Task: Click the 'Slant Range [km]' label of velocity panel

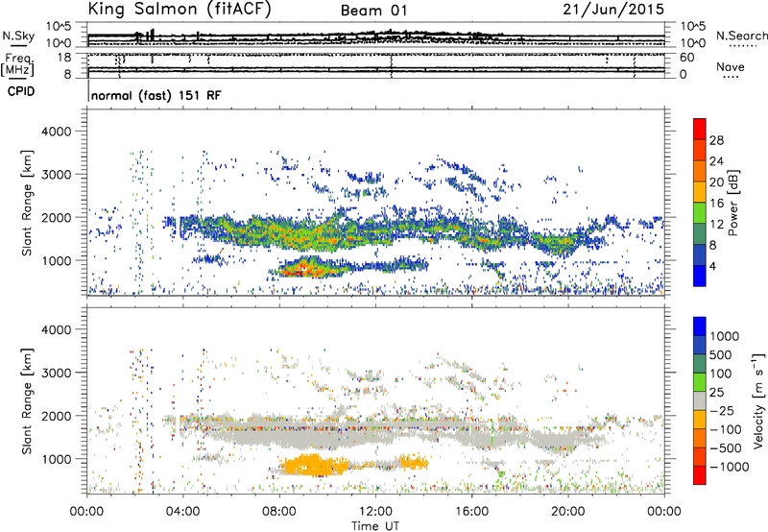Action: pyautogui.click(x=27, y=401)
